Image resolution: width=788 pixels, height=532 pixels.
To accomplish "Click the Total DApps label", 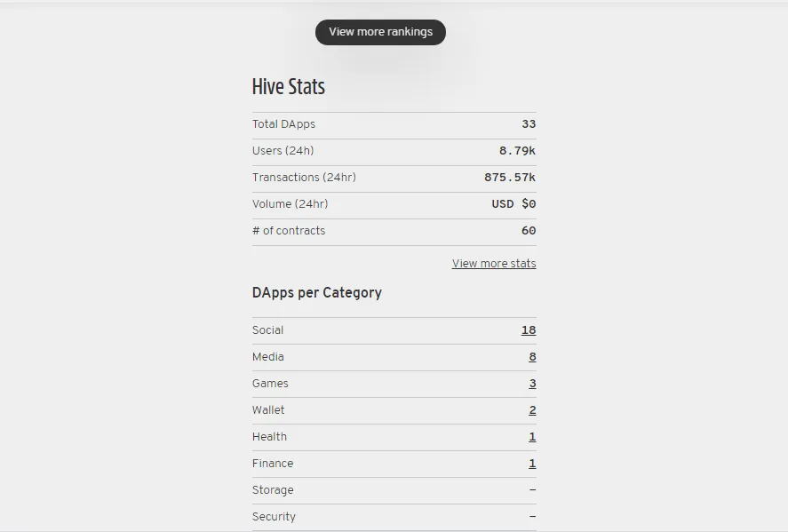I will pyautogui.click(x=283, y=124).
